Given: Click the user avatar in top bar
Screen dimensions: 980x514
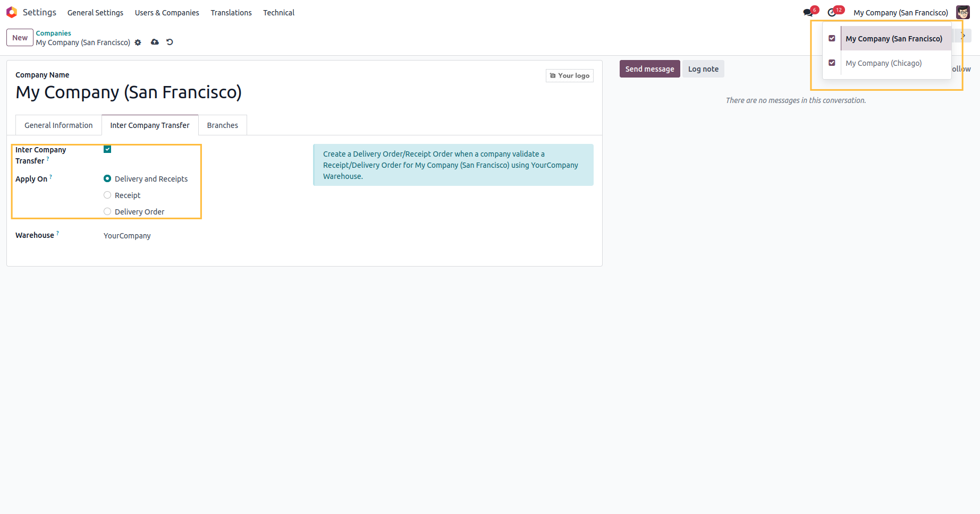Looking at the screenshot, I should pyautogui.click(x=963, y=12).
